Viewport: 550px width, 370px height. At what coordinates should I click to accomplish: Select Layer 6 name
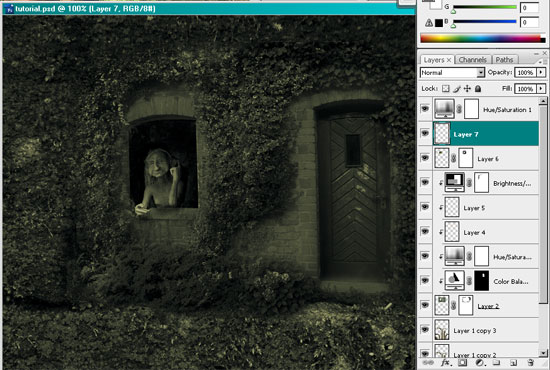click(488, 159)
